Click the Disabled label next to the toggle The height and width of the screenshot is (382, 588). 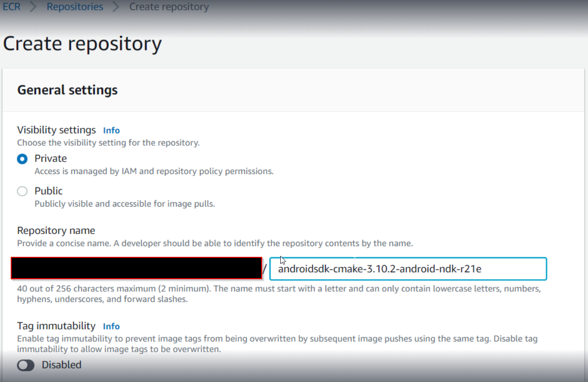61,365
